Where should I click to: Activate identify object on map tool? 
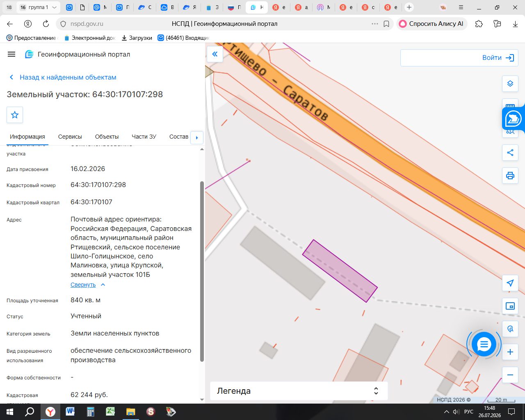[x=510, y=329]
